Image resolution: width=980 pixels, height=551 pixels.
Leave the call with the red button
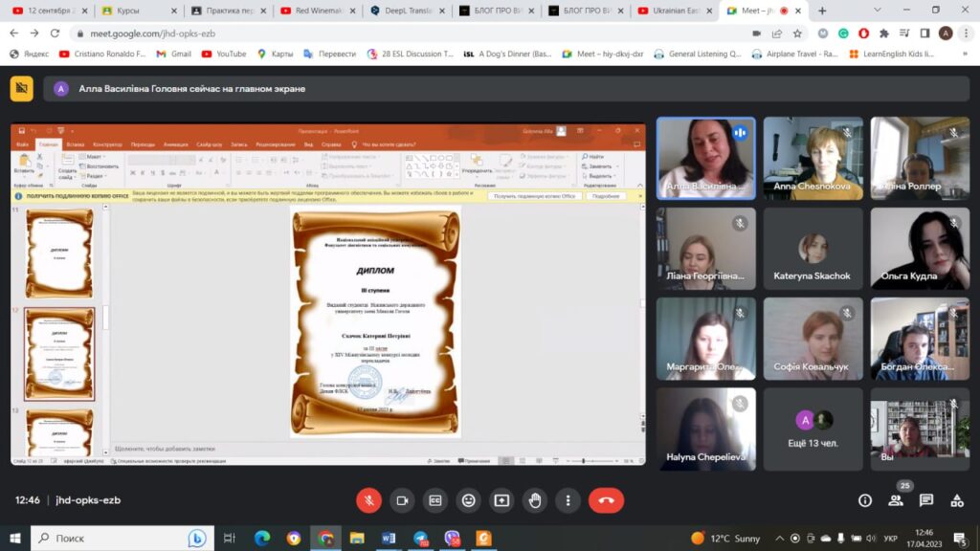tap(606, 500)
